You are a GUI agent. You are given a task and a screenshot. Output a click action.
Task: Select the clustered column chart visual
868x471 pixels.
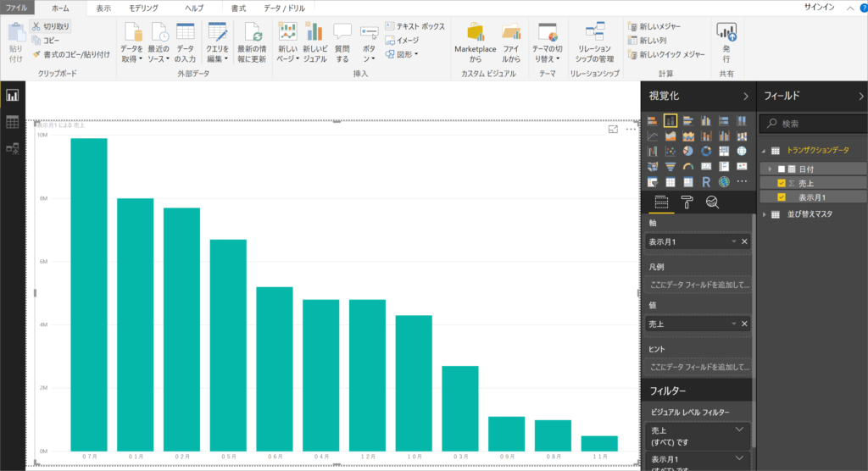(x=706, y=120)
